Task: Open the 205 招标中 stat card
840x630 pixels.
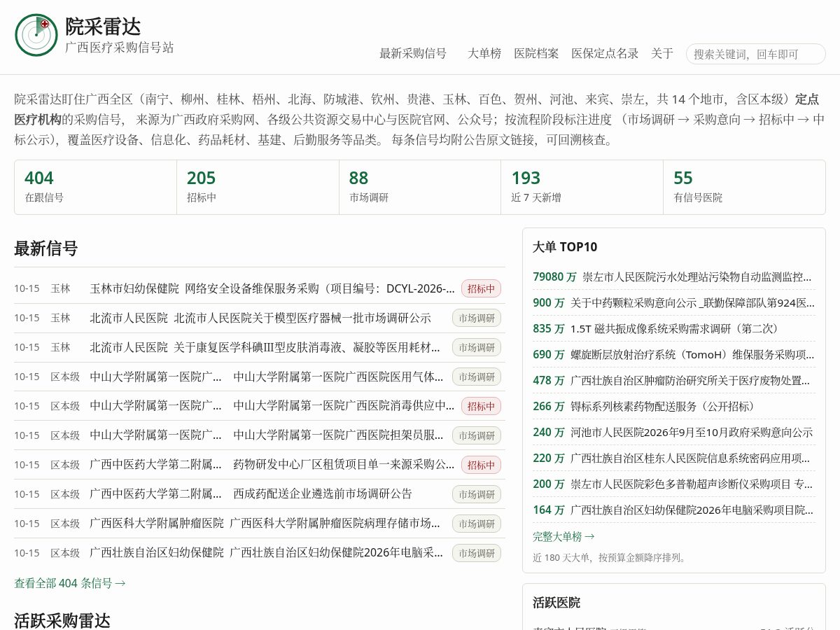Action: 258,187
